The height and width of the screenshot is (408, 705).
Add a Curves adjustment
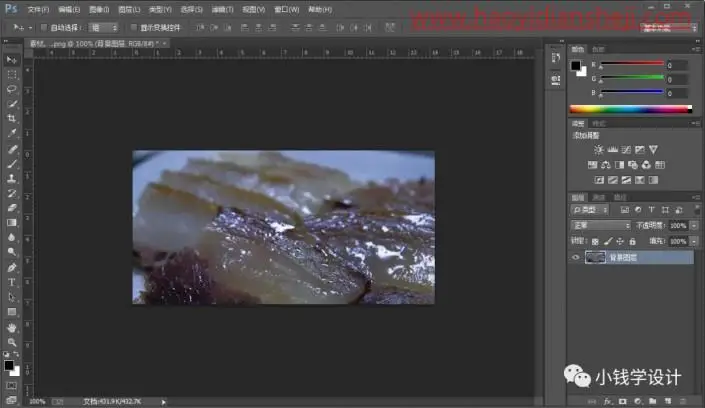(626, 149)
